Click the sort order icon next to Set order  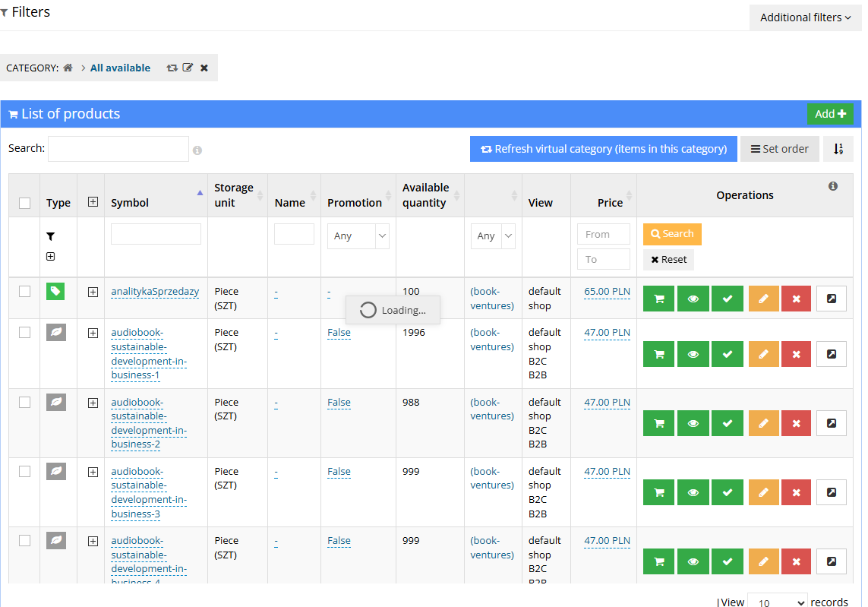(x=838, y=148)
